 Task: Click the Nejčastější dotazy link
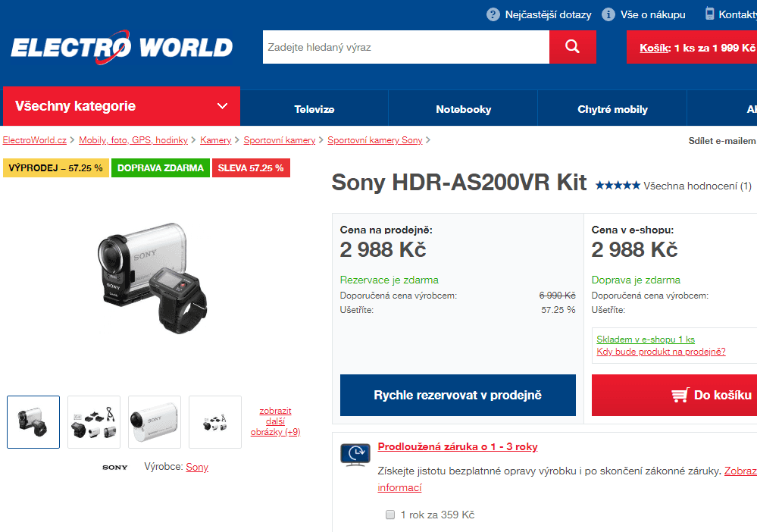point(548,14)
